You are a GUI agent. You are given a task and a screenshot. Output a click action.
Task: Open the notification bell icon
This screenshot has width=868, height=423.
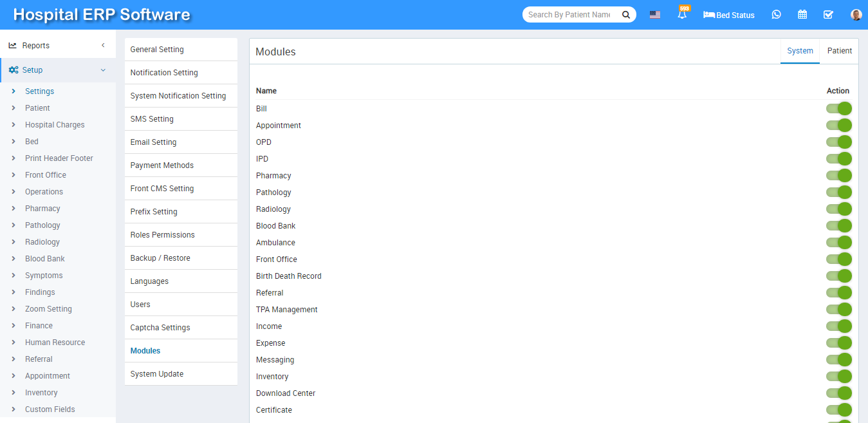point(682,15)
